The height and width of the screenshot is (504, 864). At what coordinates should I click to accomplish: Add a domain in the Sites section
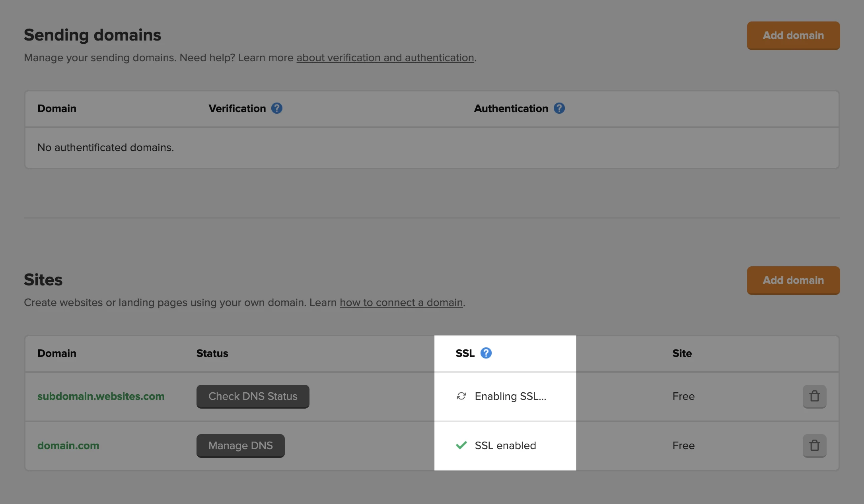coord(793,280)
